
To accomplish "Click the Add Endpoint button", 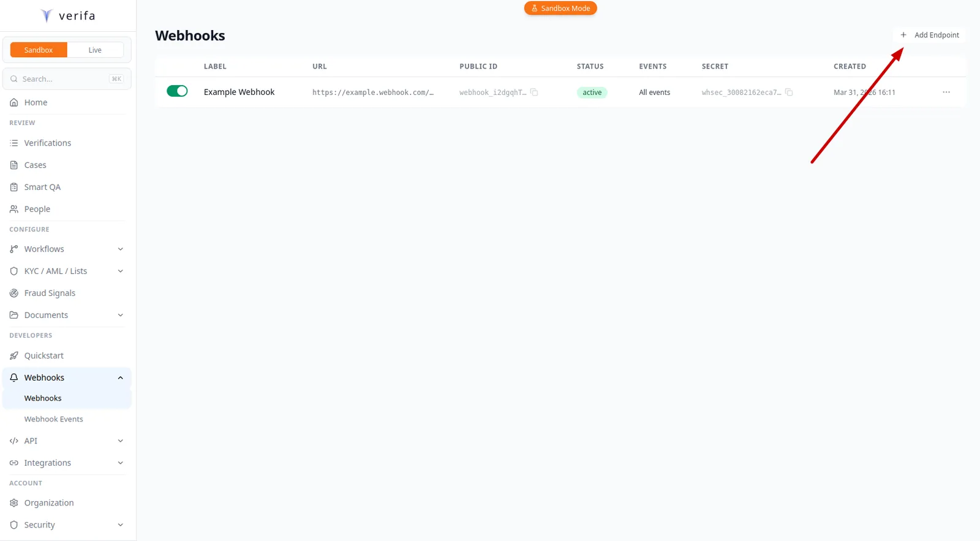I will 930,35.
